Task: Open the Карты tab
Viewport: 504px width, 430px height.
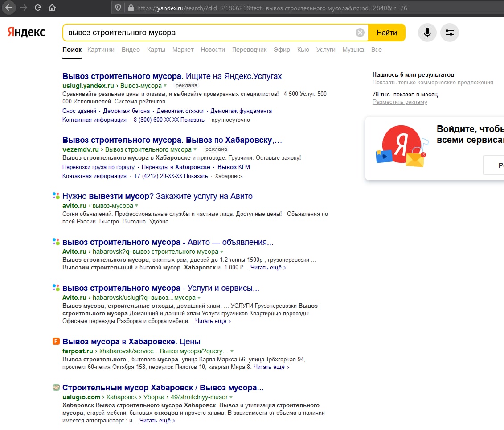Action: tap(156, 50)
